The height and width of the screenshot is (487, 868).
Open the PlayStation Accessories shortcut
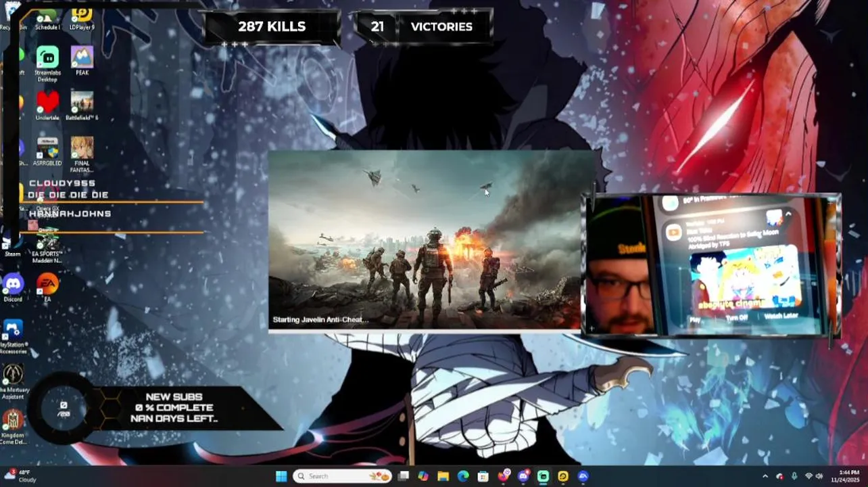[13, 337]
